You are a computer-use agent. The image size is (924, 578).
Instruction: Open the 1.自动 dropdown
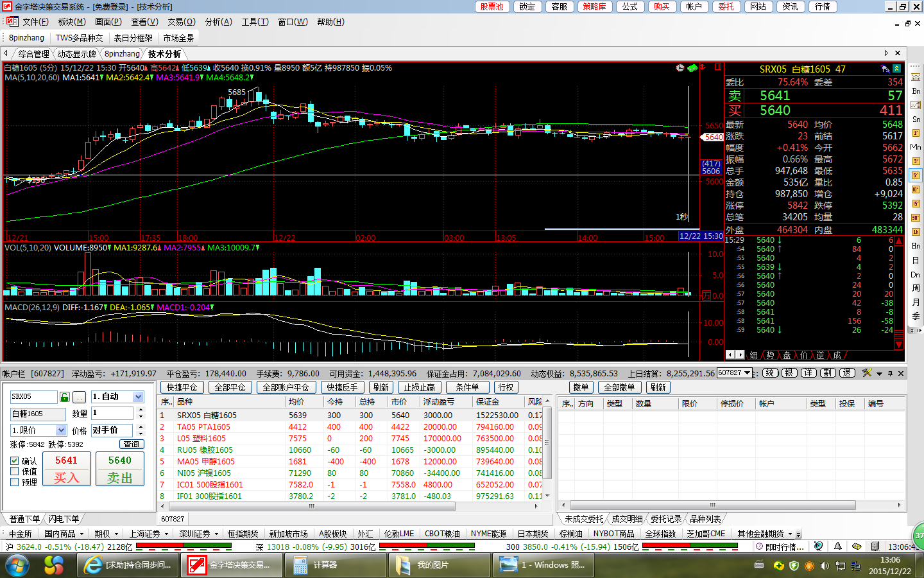click(x=138, y=397)
